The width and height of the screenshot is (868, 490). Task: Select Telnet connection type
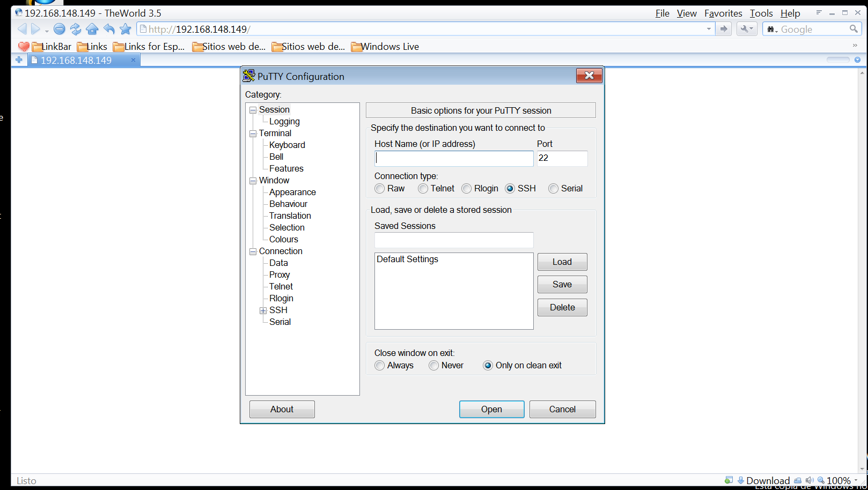(423, 189)
